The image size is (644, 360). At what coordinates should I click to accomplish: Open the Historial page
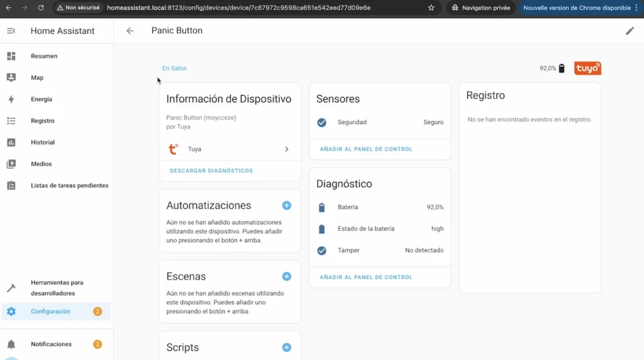coord(57,142)
